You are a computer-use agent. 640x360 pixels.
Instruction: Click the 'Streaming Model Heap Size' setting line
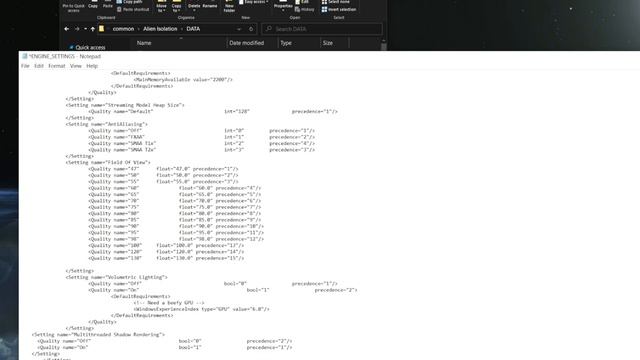[x=125, y=105]
